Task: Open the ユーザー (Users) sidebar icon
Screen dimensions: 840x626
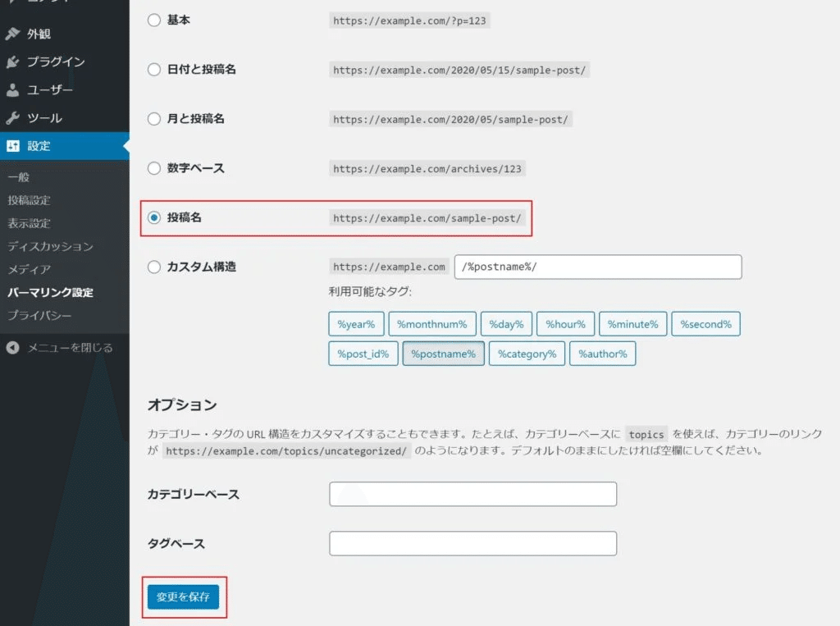Action: tap(13, 89)
